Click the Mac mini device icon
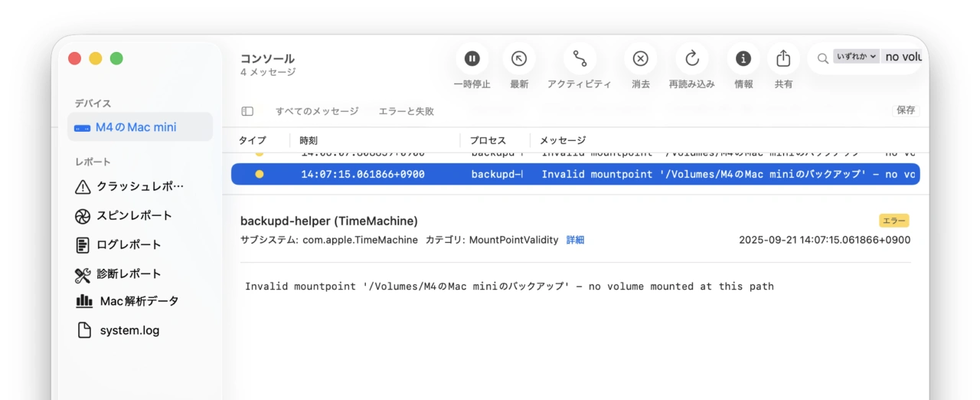Image resolution: width=980 pixels, height=400 pixels. tap(82, 128)
